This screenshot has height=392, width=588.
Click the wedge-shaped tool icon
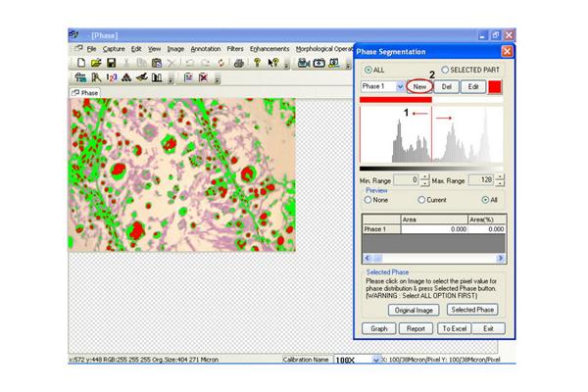pos(141,77)
